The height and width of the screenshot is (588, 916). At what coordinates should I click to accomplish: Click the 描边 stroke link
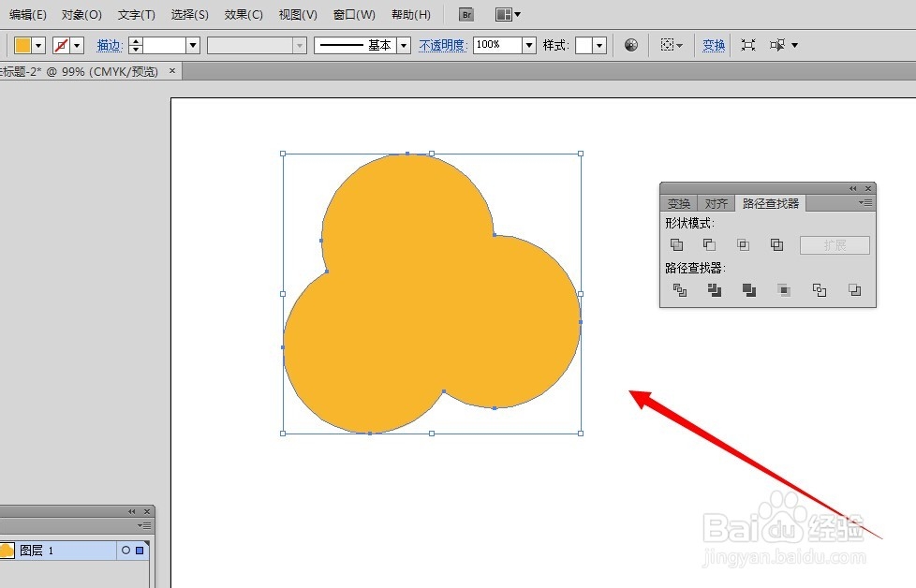click(x=110, y=45)
